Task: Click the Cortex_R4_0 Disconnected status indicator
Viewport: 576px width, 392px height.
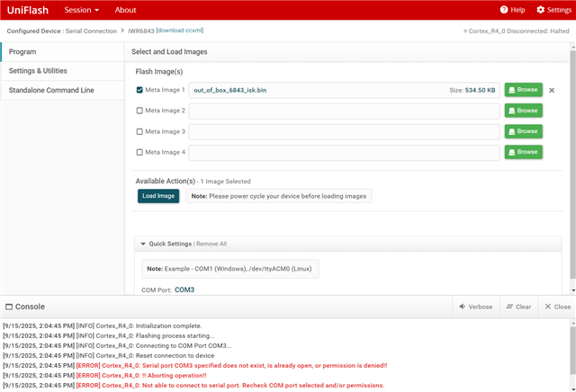Action: pyautogui.click(x=517, y=31)
